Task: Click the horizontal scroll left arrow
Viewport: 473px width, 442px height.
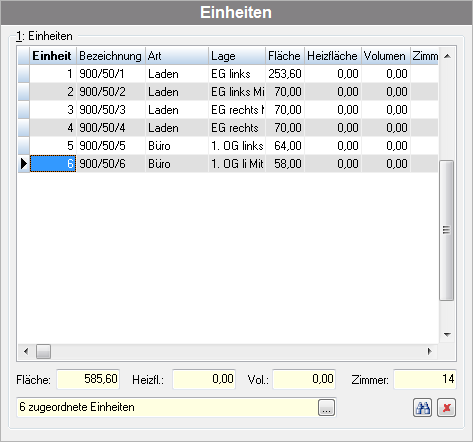Action: [26, 351]
